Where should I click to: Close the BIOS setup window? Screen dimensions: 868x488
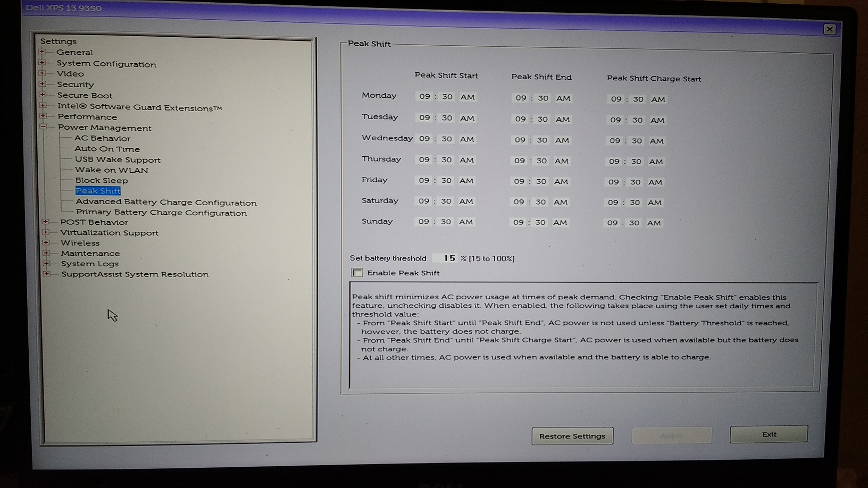pos(830,29)
